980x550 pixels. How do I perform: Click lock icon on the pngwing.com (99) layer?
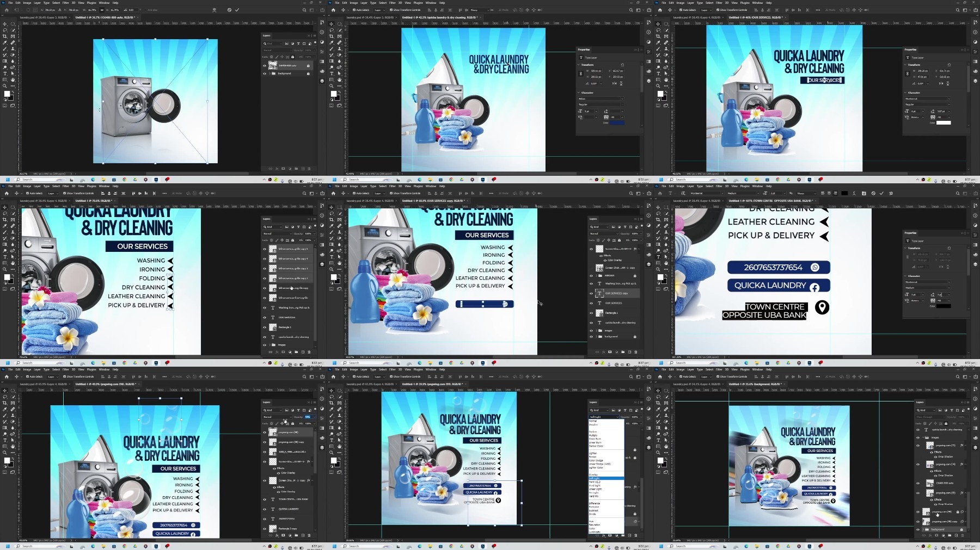coord(958,512)
